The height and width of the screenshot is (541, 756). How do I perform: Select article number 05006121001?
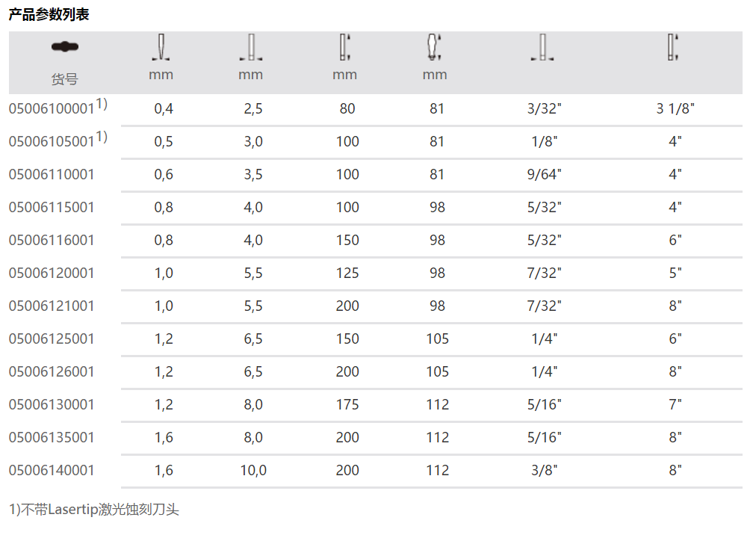[x=52, y=306]
